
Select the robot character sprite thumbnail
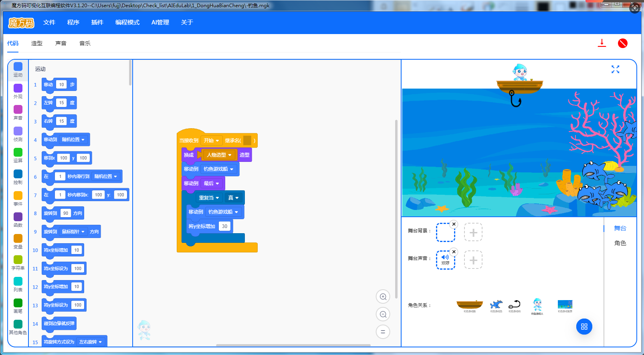point(537,307)
